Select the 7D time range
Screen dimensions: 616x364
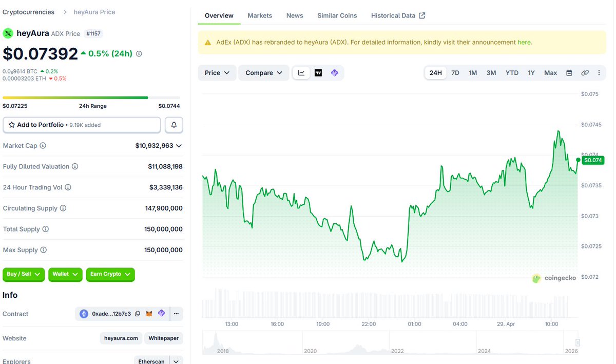click(x=455, y=73)
